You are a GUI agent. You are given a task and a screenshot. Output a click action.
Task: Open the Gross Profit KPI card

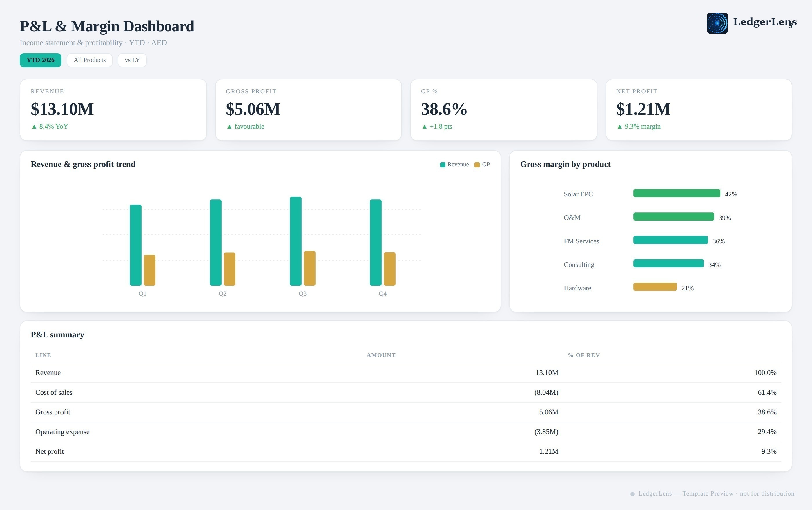tap(309, 110)
